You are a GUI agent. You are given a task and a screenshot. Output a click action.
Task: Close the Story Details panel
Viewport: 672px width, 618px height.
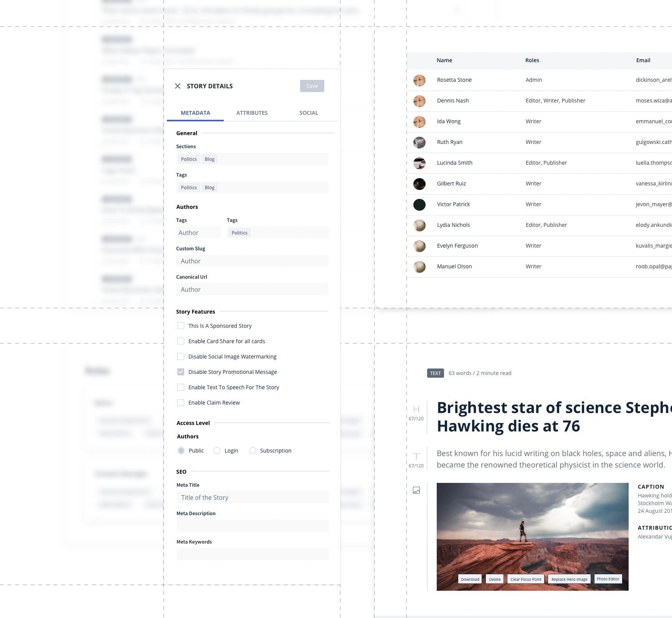(x=178, y=86)
